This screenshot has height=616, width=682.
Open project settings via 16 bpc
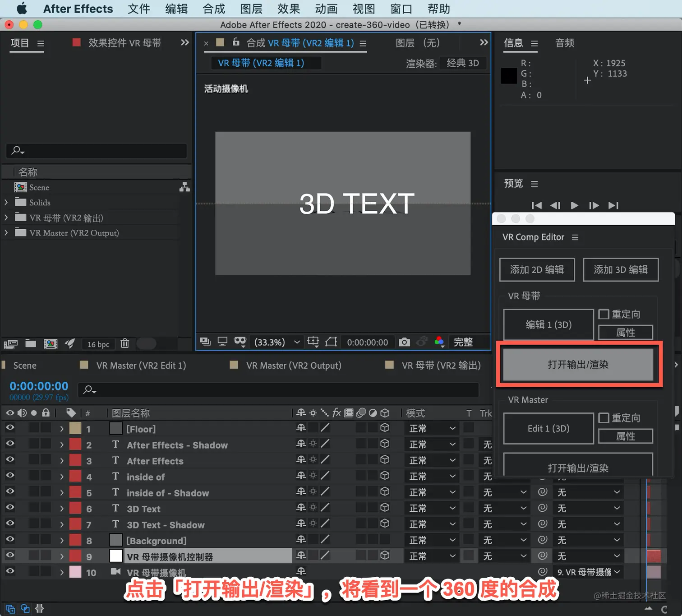[98, 344]
